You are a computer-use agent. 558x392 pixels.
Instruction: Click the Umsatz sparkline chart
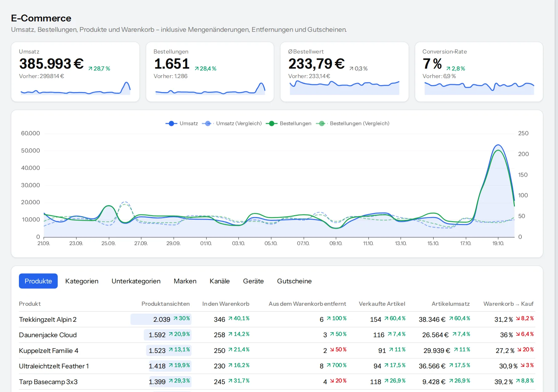pos(75,88)
